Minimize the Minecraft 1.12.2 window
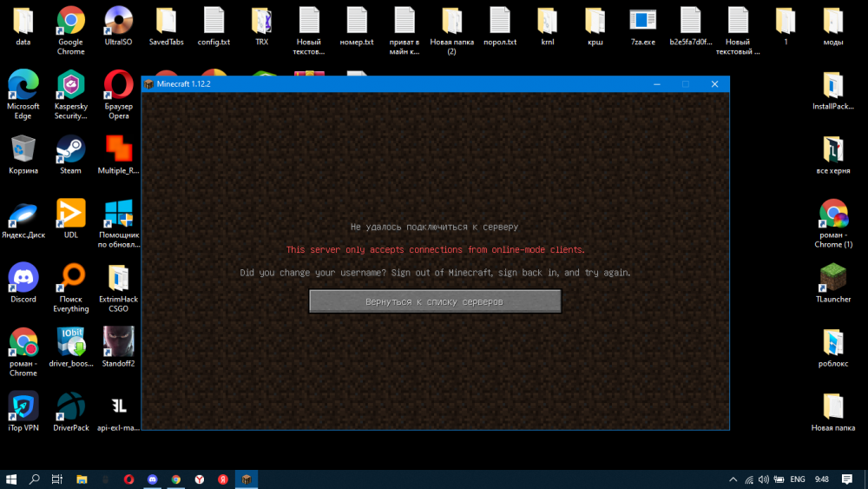Image resolution: width=868 pixels, height=489 pixels. [657, 84]
